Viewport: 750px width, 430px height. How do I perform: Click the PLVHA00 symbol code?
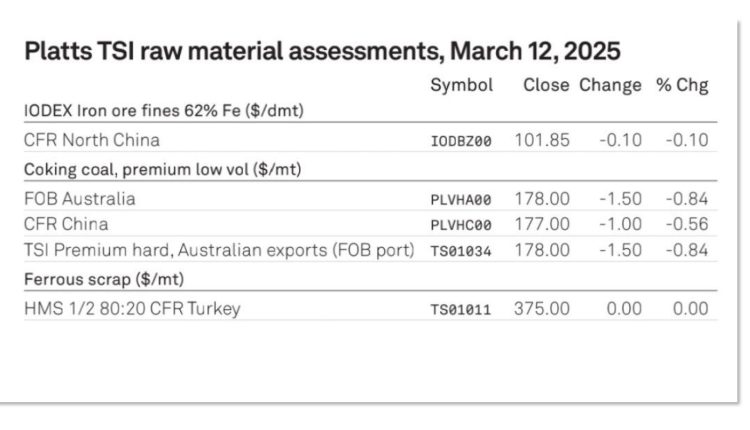point(461,200)
